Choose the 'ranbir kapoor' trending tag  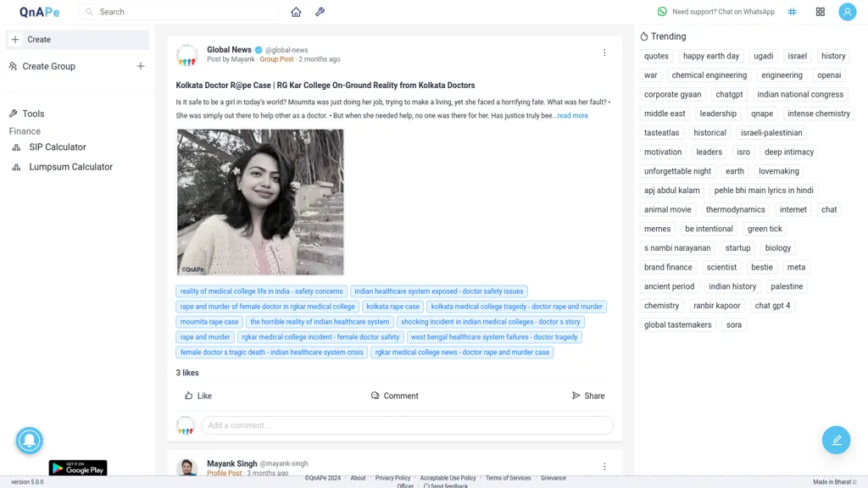pyautogui.click(x=716, y=305)
